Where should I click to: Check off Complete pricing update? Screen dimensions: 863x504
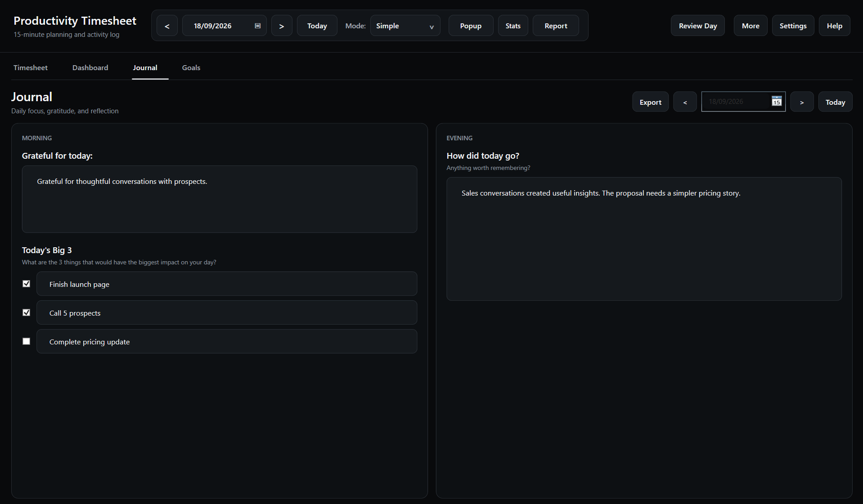click(x=27, y=341)
